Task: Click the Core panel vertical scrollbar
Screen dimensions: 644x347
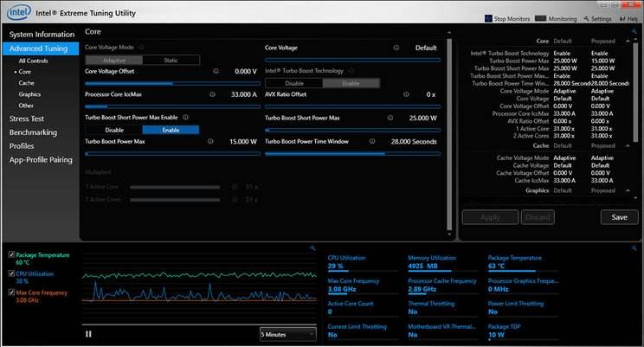Action: pyautogui.click(x=449, y=133)
